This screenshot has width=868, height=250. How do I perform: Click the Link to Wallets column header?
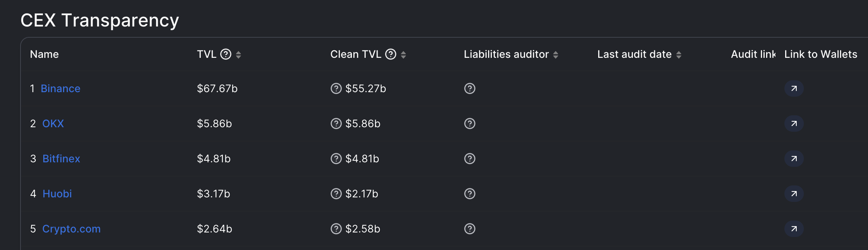tap(821, 54)
